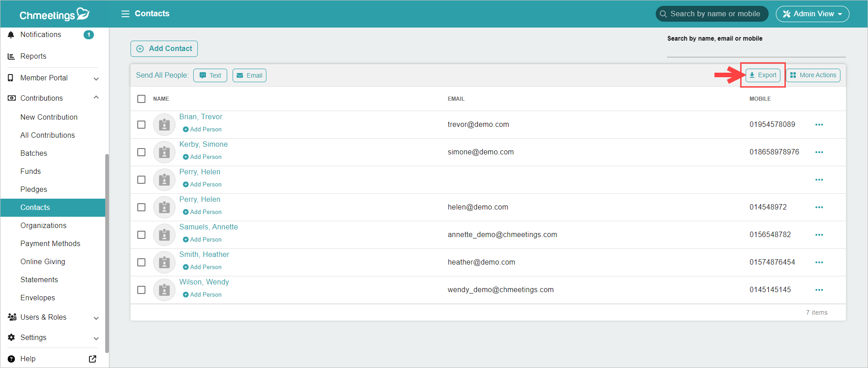Export the contacts list
The width and height of the screenshot is (868, 368).
[763, 75]
